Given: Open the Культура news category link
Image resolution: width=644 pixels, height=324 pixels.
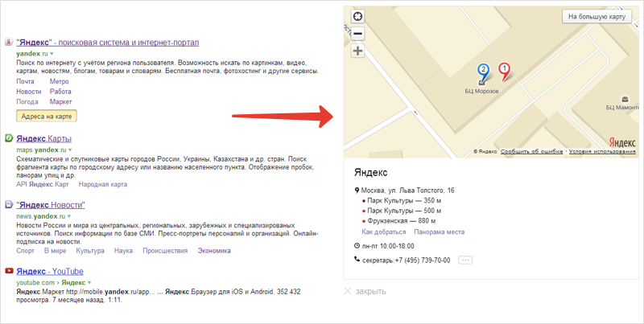Looking at the screenshot, I should pyautogui.click(x=90, y=251).
